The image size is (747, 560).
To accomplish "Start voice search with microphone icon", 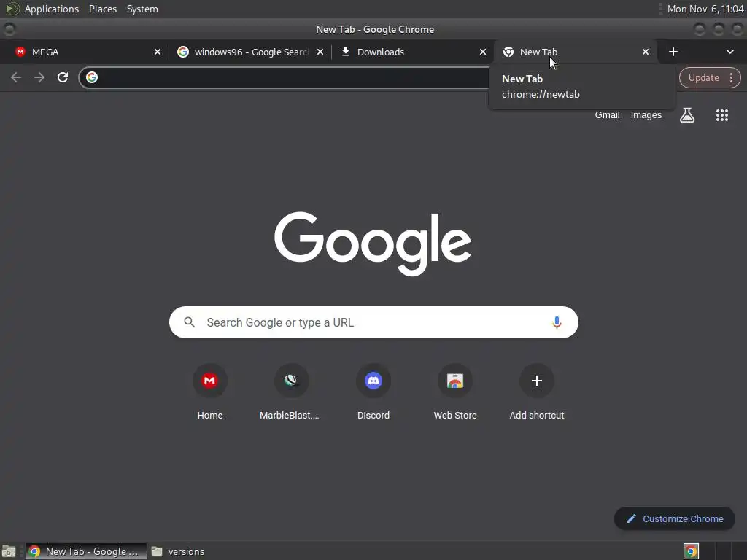I will [x=556, y=322].
